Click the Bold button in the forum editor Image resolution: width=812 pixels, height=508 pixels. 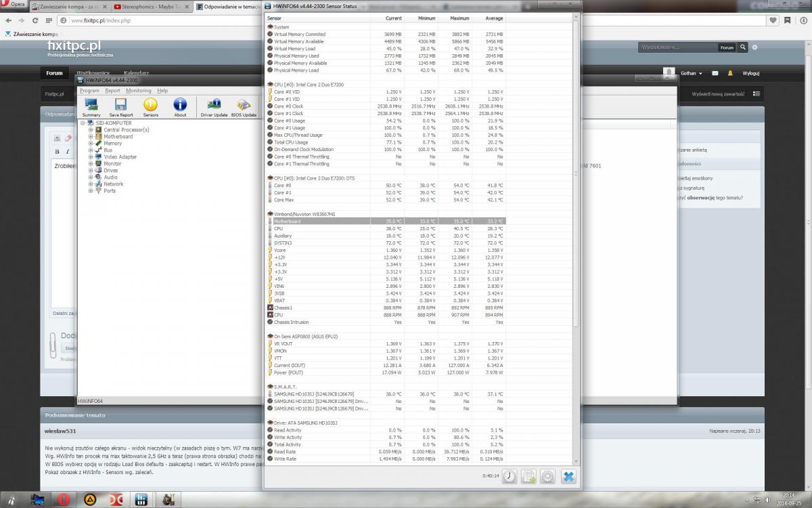(x=58, y=151)
